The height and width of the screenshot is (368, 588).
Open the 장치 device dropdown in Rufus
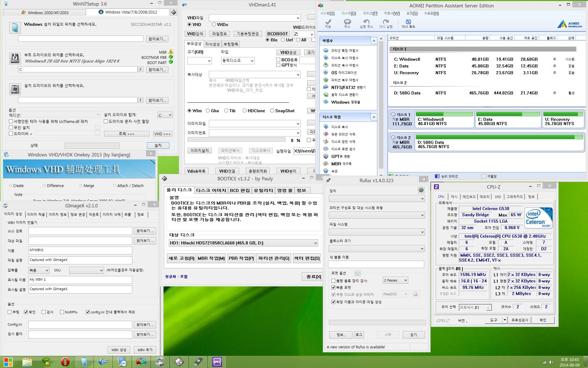pos(377,199)
